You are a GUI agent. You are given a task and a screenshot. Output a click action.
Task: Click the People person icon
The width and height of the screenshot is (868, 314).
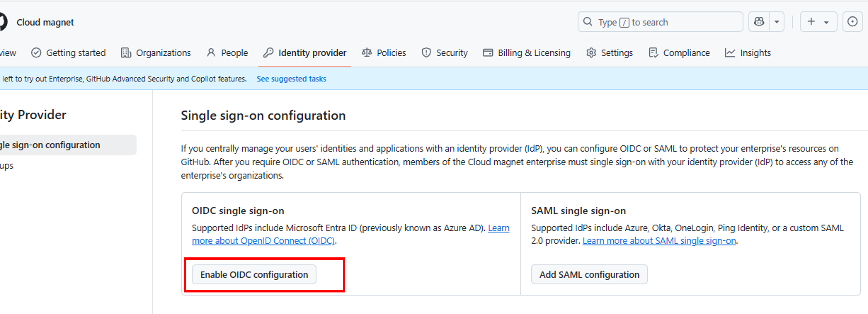tap(211, 53)
